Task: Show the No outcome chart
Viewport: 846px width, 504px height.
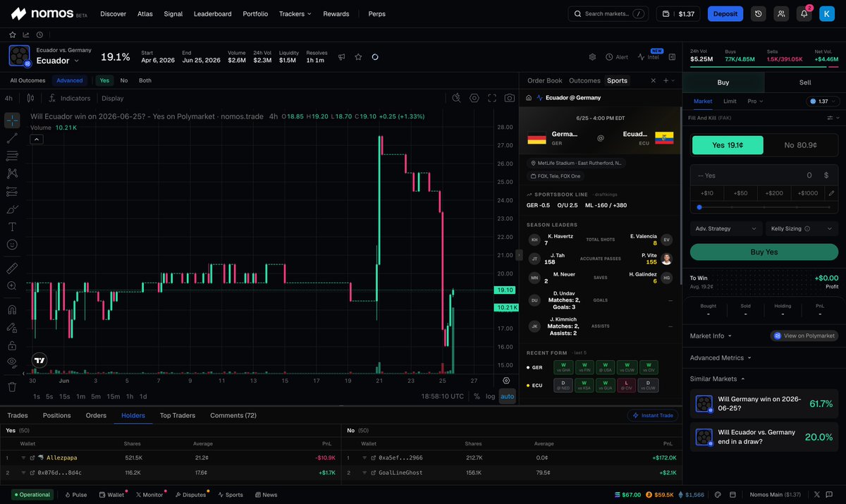Action: pyautogui.click(x=124, y=80)
